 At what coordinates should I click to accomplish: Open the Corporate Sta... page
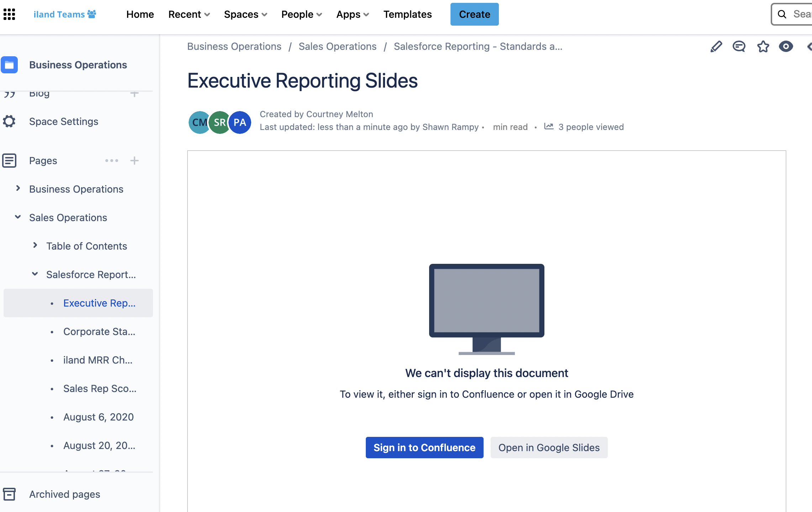point(99,331)
